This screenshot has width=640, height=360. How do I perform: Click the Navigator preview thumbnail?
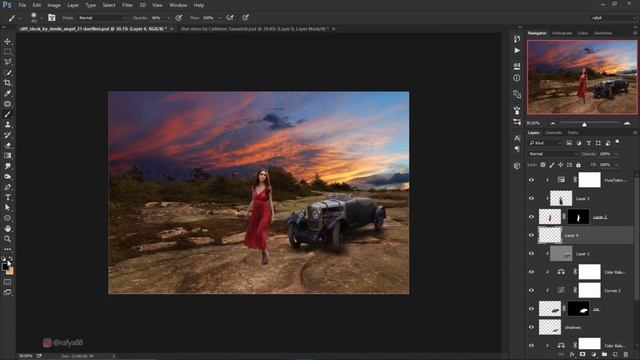pyautogui.click(x=582, y=77)
